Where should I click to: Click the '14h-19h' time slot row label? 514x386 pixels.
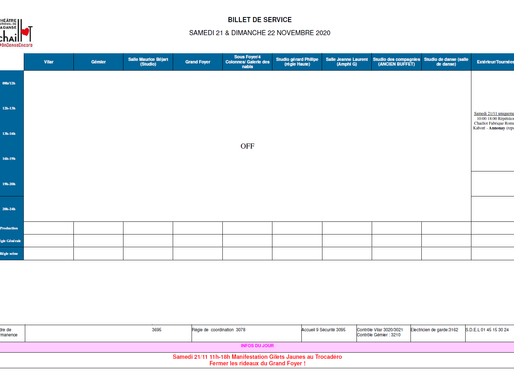pyautogui.click(x=9, y=159)
